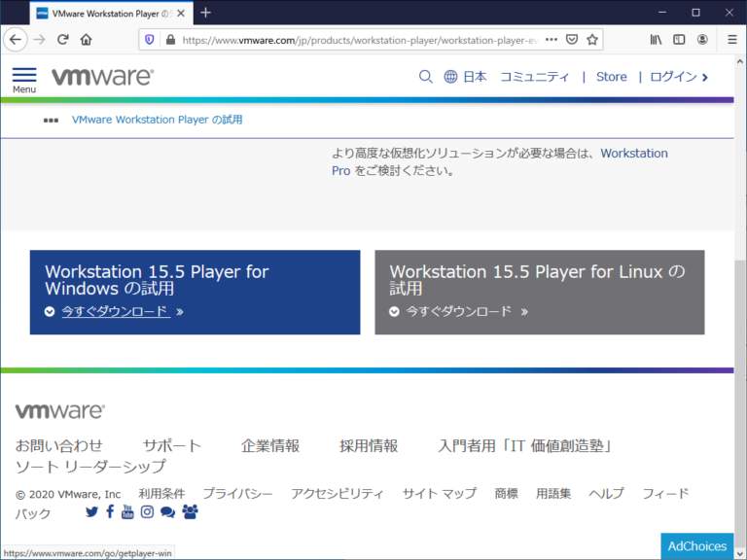The height and width of the screenshot is (560, 747).
Task: Click the YouTube icon in footer
Action: [x=127, y=512]
